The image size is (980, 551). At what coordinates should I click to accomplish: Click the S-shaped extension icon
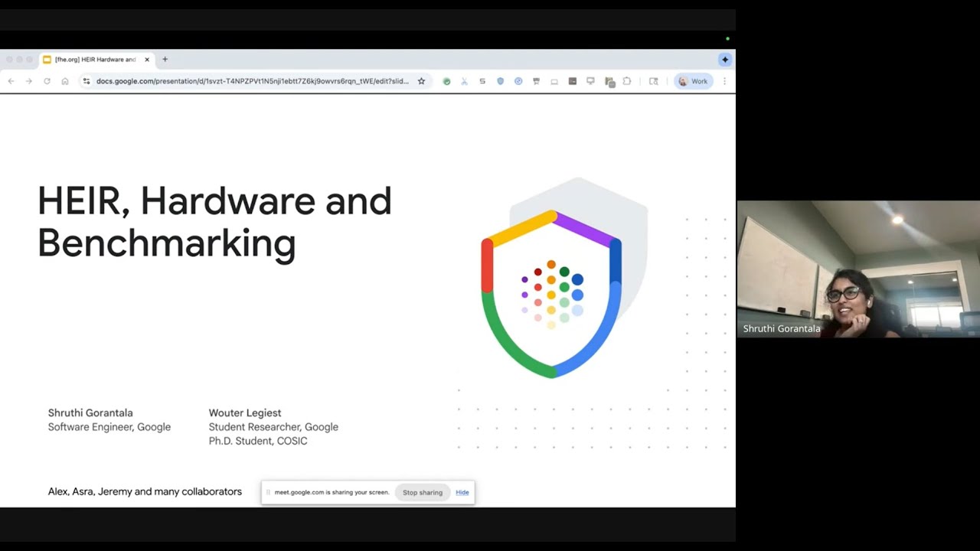[482, 81]
